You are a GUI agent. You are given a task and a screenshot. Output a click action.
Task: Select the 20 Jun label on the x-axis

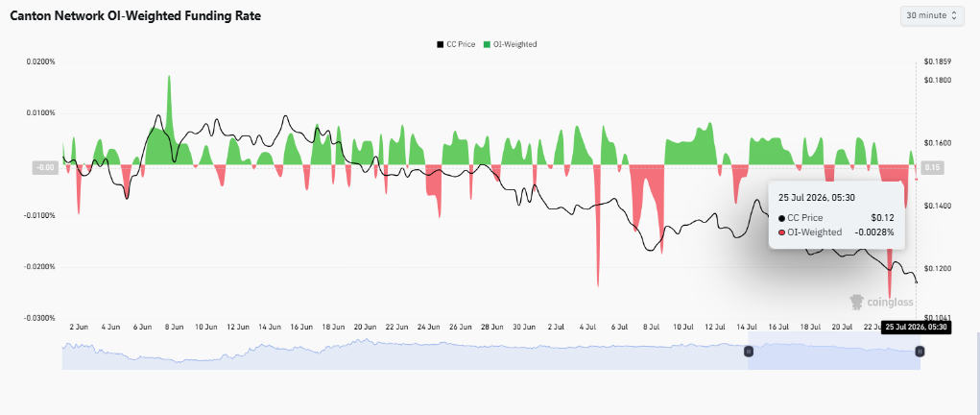[x=365, y=327]
